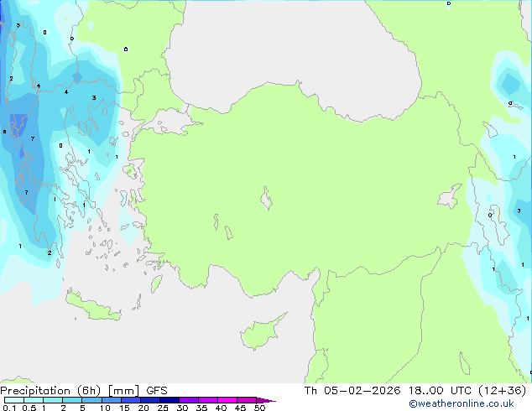Select the 15–20 mm legend color swatch
Viewport: 532px width, 411px height.
[130, 400]
